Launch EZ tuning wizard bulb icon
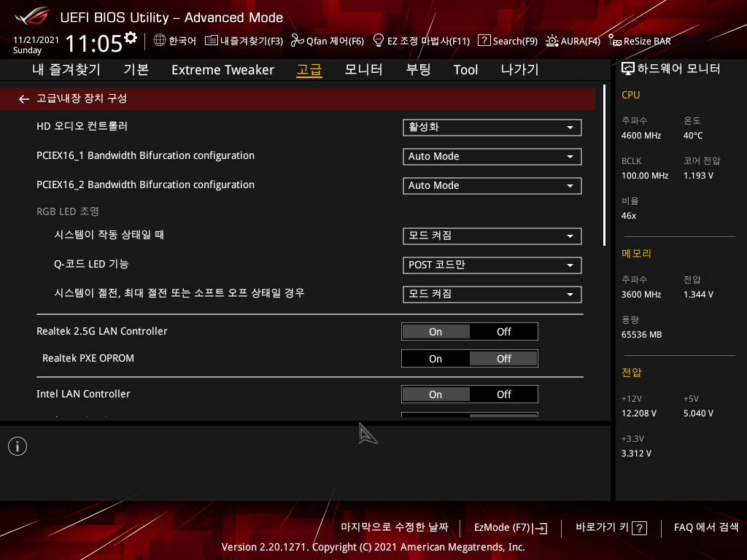747x560 pixels. (x=379, y=41)
